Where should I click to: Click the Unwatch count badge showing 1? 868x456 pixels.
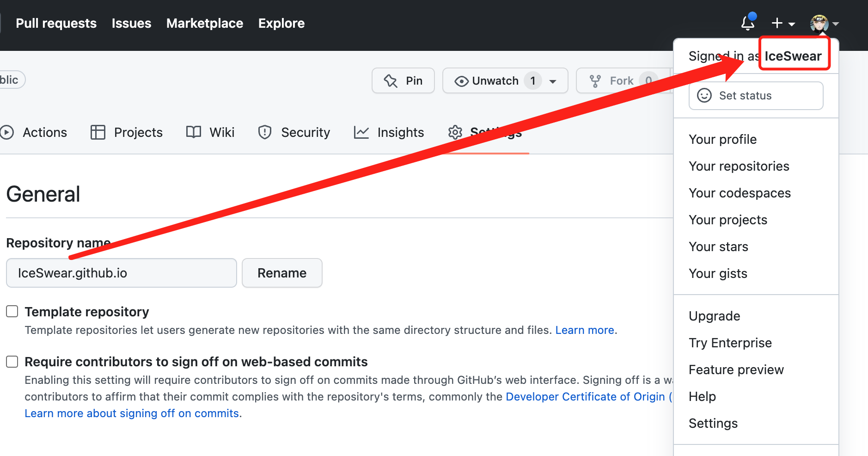tap(533, 81)
